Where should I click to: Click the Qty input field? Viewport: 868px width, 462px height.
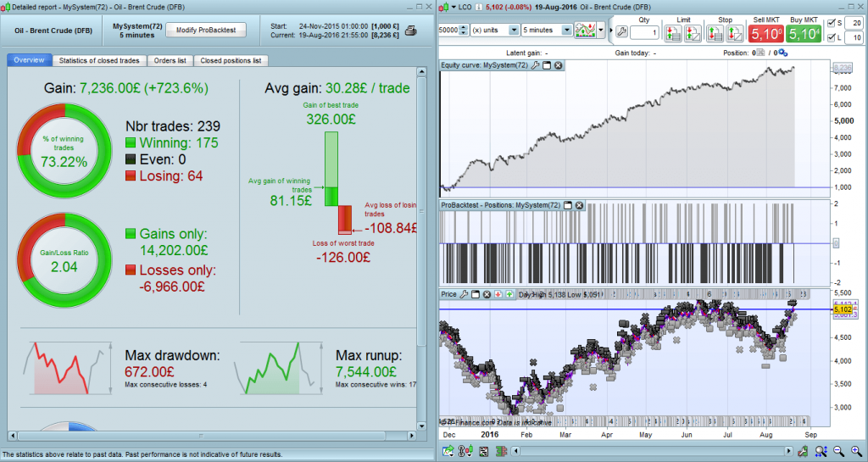pos(644,32)
